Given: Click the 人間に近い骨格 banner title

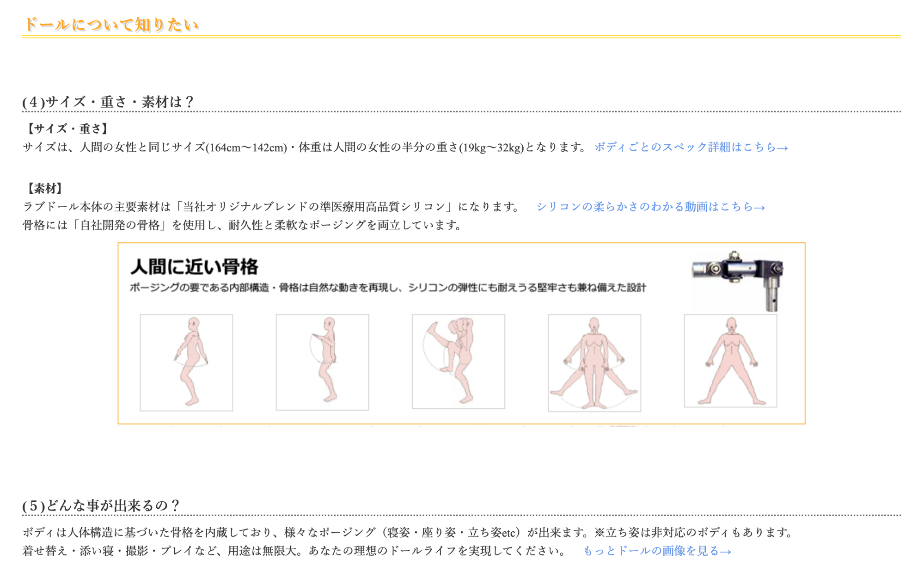Looking at the screenshot, I should click(x=194, y=267).
